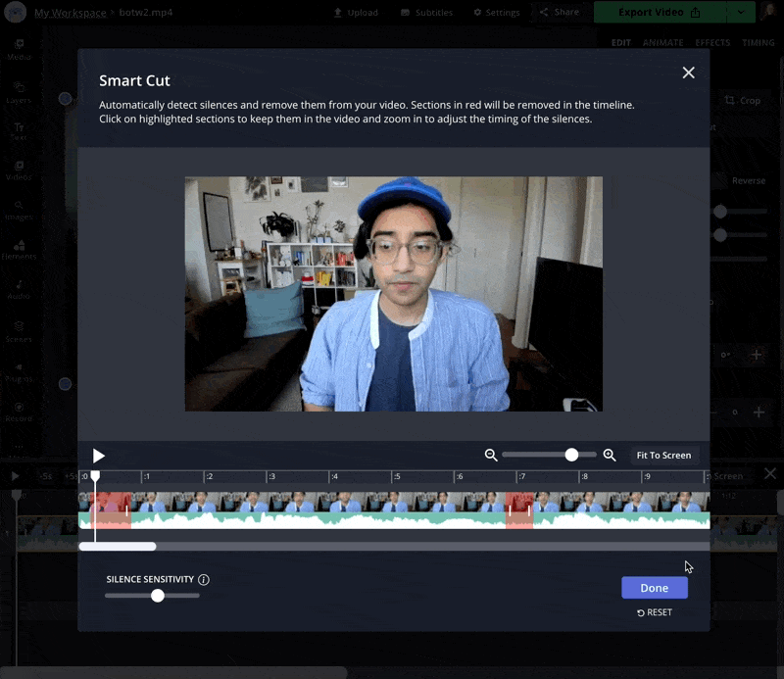Click the Silence Sensitivity slider handle
784x679 pixels.
coord(158,595)
